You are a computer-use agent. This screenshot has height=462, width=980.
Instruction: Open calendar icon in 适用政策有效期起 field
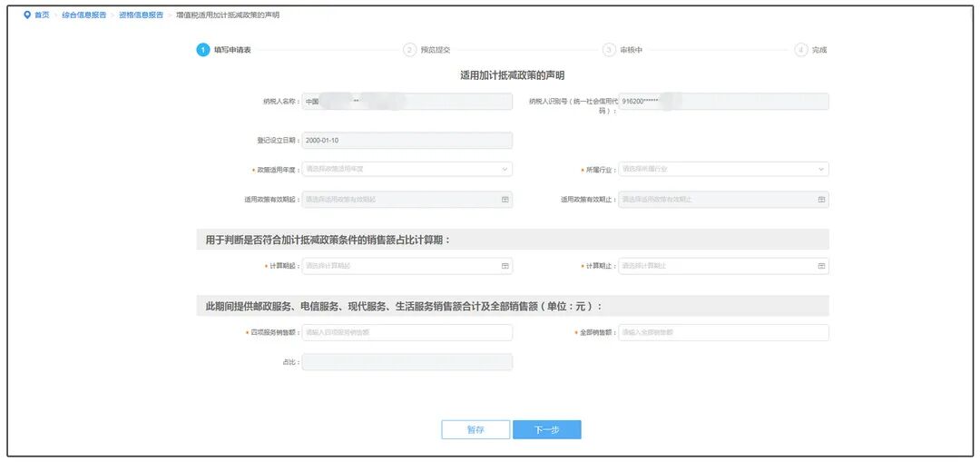[505, 200]
